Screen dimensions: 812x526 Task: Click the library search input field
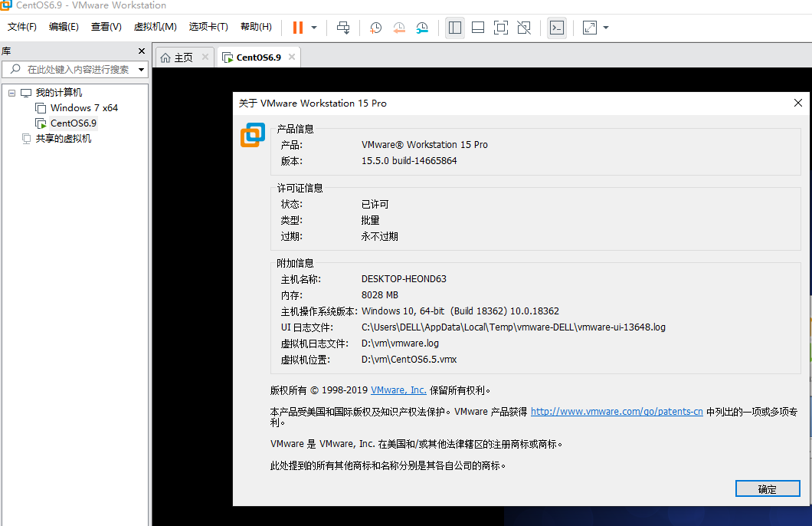coord(77,70)
